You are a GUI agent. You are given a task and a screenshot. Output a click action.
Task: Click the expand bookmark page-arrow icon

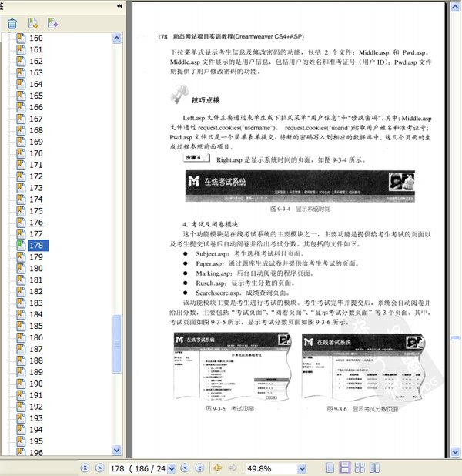(52, 23)
